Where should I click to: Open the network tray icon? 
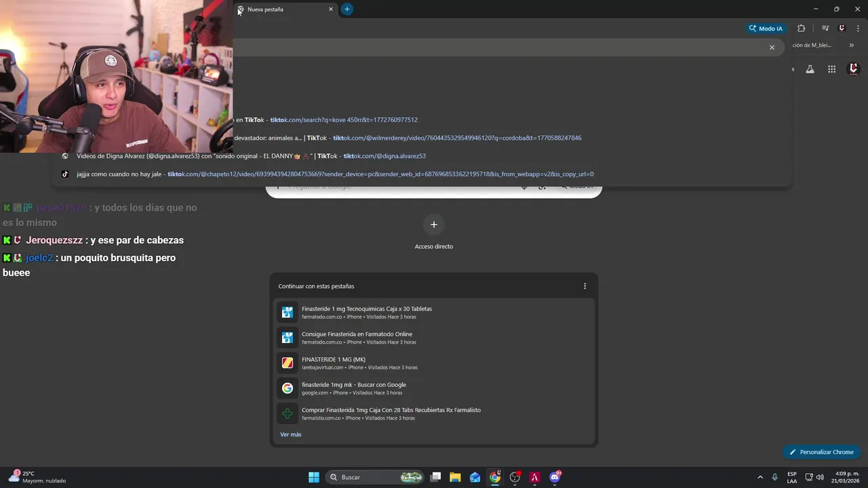(x=809, y=477)
